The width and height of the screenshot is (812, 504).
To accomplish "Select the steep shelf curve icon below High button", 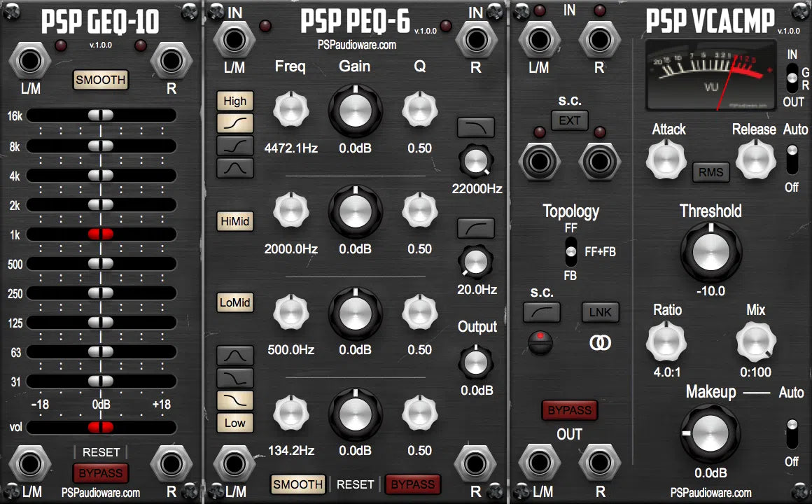I will tap(234, 146).
